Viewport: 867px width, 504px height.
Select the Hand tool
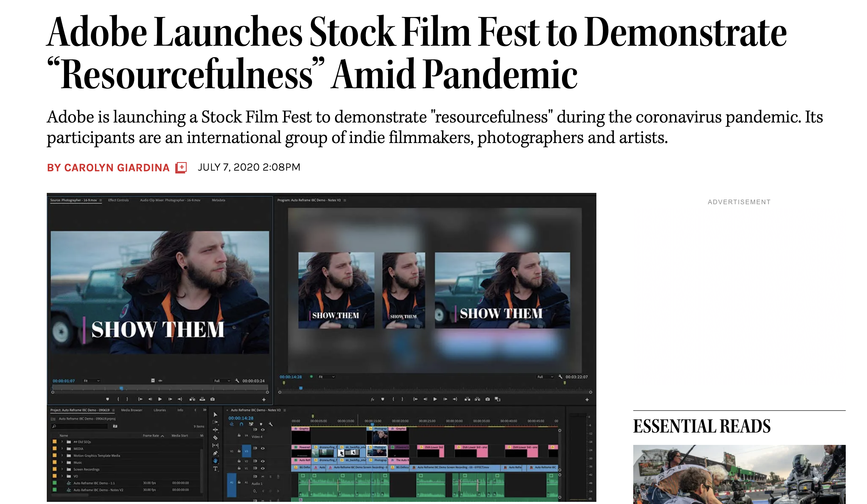coord(215,461)
